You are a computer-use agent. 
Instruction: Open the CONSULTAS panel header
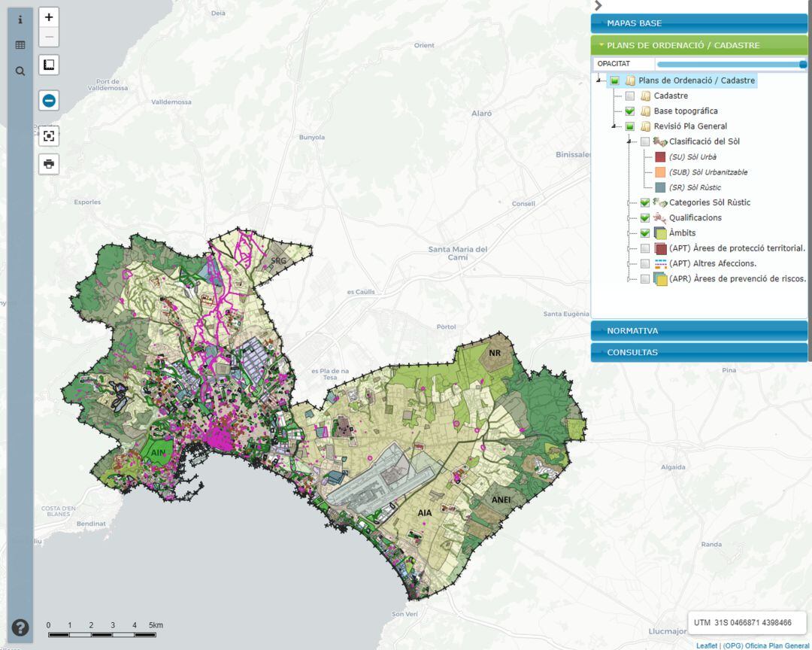coord(698,352)
